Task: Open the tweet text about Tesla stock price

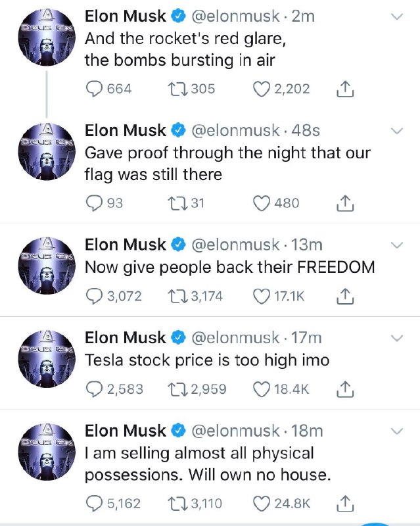Action: [207, 360]
